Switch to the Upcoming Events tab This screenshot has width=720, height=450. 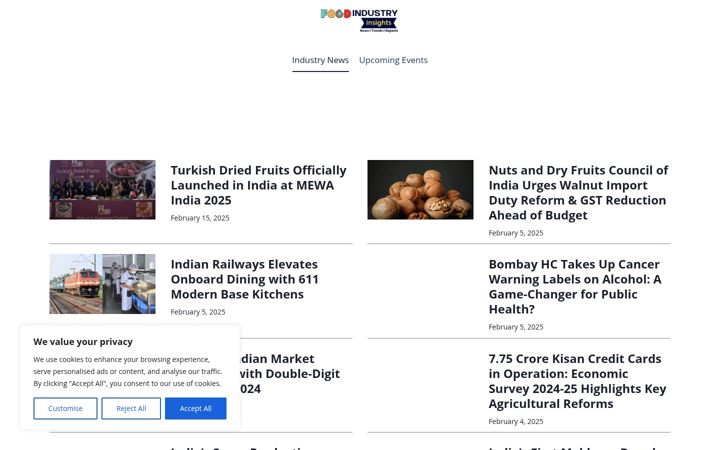(393, 60)
